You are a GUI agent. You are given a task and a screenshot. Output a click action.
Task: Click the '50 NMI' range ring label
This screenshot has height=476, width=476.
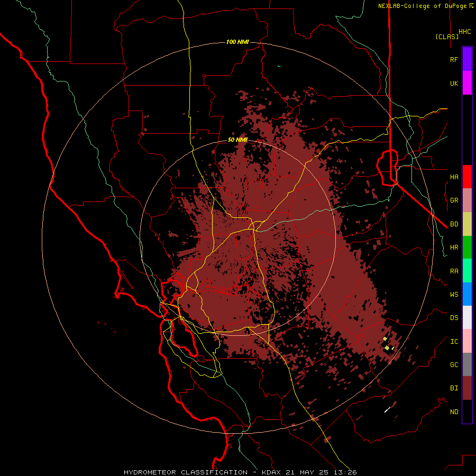pyautogui.click(x=237, y=140)
